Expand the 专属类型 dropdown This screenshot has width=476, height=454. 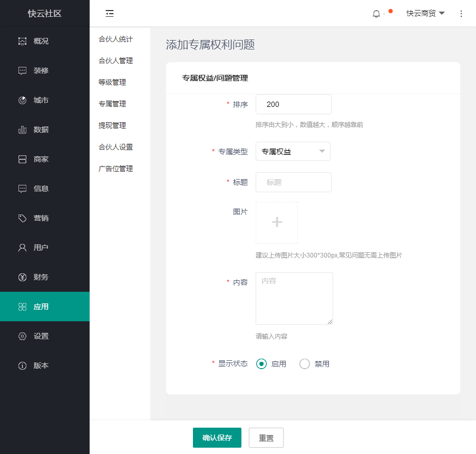coord(293,152)
